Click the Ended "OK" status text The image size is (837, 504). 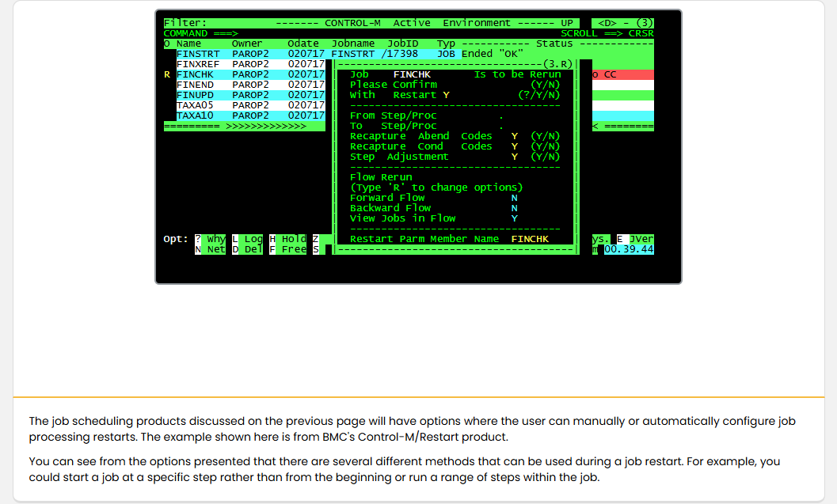[x=493, y=54]
